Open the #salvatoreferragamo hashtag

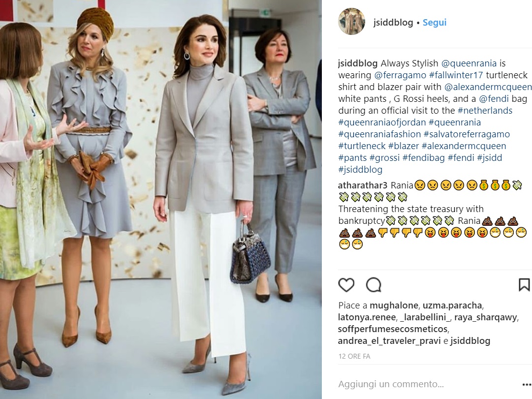[x=467, y=134]
